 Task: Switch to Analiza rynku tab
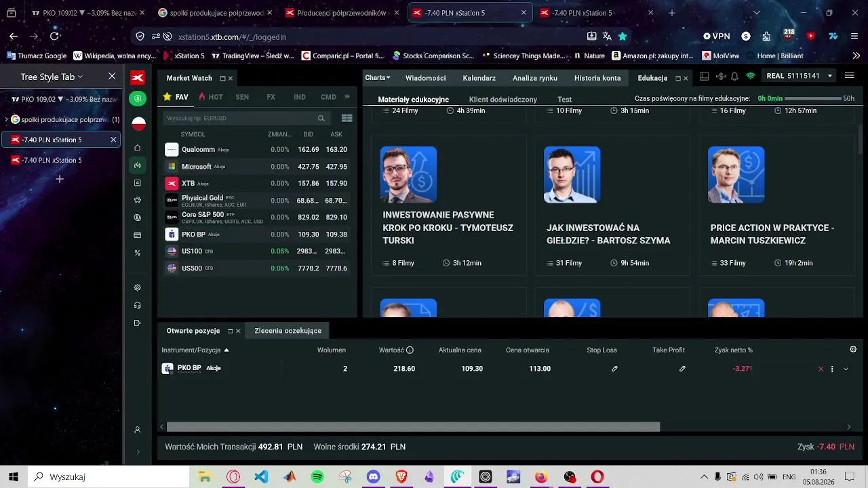535,78
